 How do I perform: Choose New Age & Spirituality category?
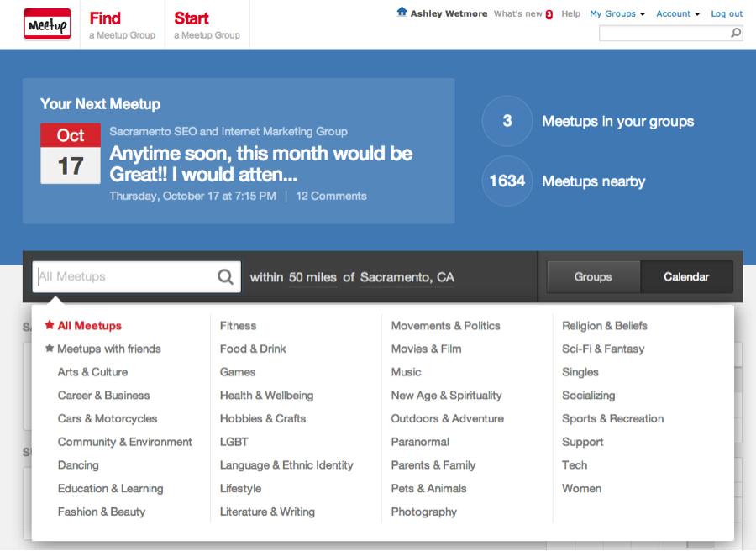tap(447, 396)
